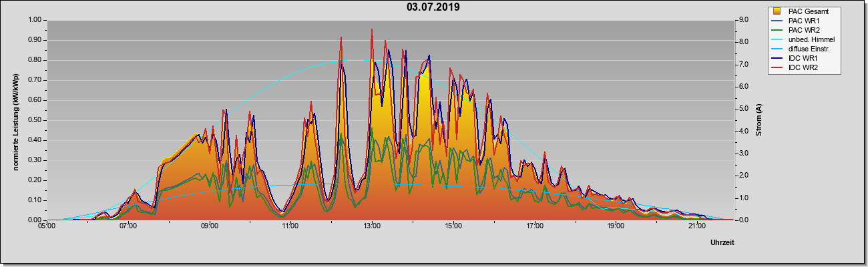Click the 13:00 time axis label

point(371,226)
